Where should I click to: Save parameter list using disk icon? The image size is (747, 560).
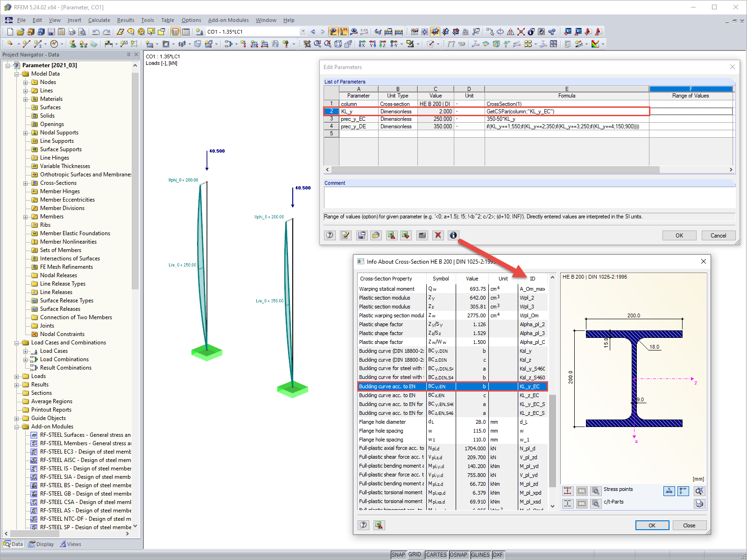(361, 235)
